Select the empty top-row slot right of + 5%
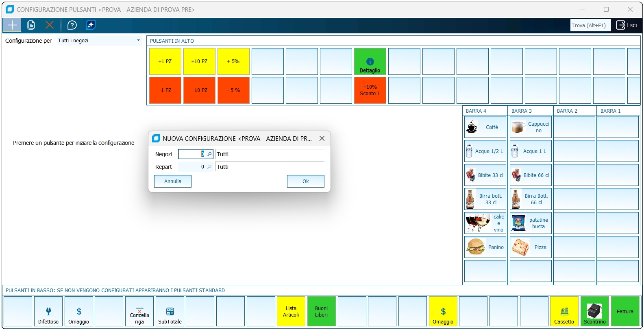 [268, 61]
